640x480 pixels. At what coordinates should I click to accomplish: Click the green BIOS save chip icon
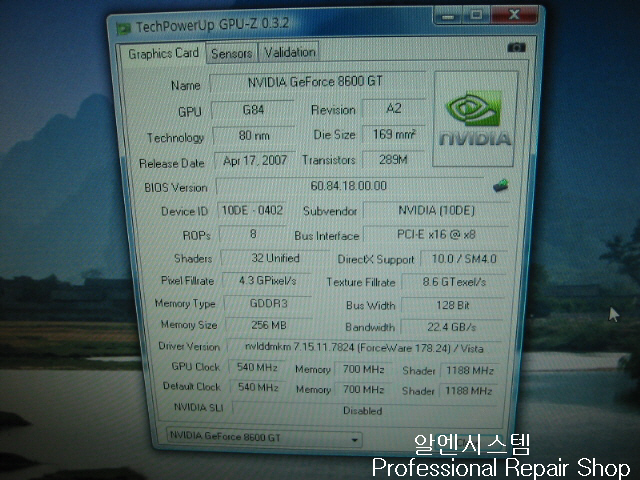pyautogui.click(x=501, y=185)
